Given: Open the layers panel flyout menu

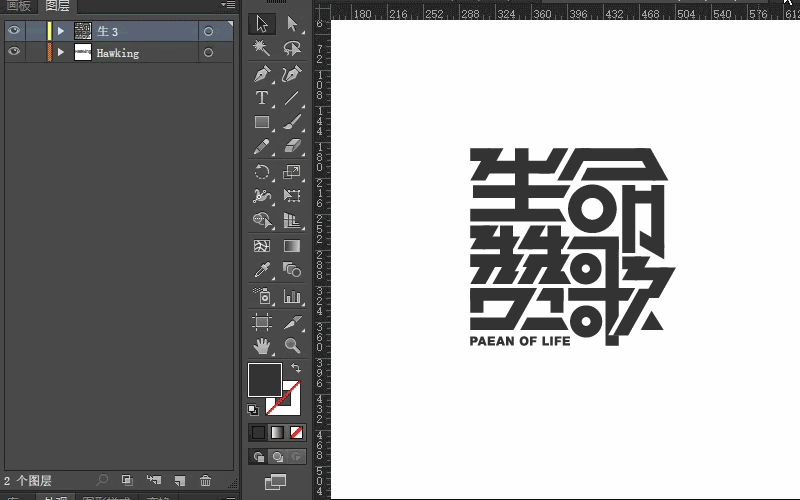Looking at the screenshot, I should 228,5.
